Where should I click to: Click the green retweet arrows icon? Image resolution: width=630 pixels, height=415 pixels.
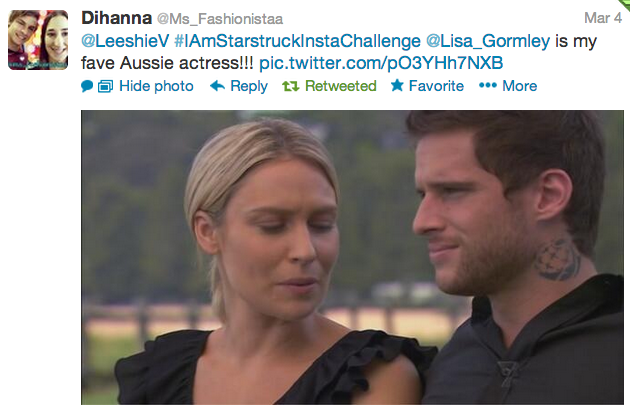[x=290, y=86]
